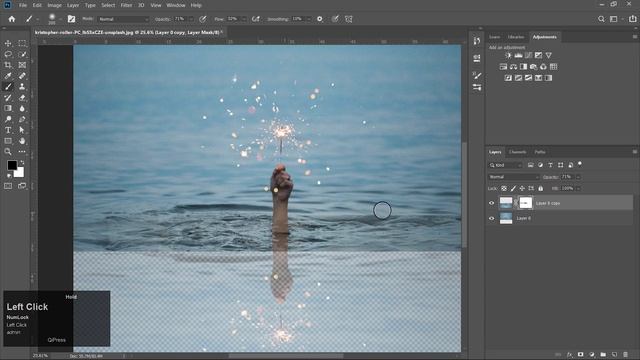This screenshot has height=360, width=640.
Task: Open layer blend mode dropdown
Action: tap(513, 177)
